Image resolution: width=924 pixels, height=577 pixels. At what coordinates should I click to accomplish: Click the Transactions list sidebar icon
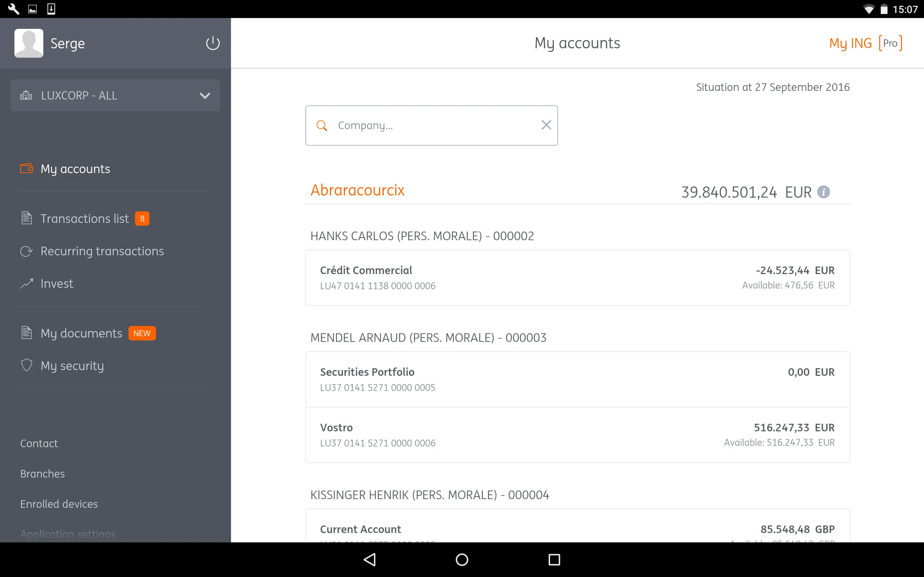26,217
